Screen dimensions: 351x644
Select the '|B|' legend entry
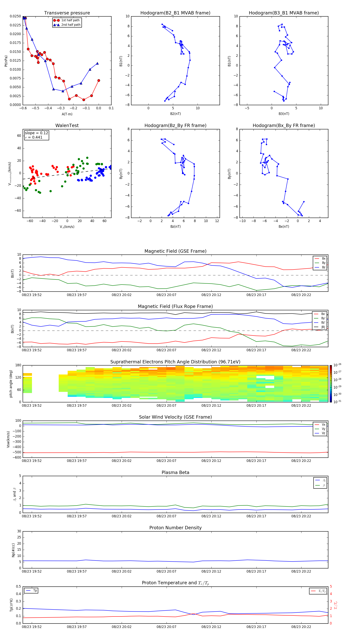click(x=320, y=327)
